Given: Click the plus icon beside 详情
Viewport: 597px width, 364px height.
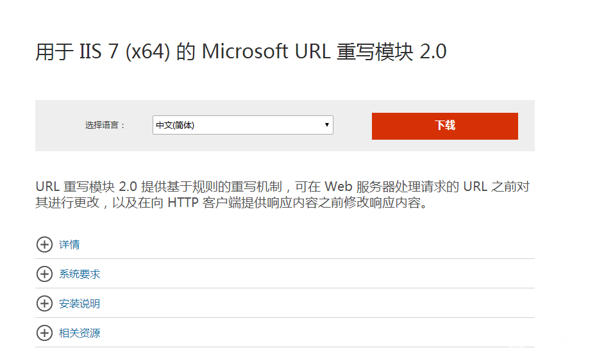Looking at the screenshot, I should 44,245.
